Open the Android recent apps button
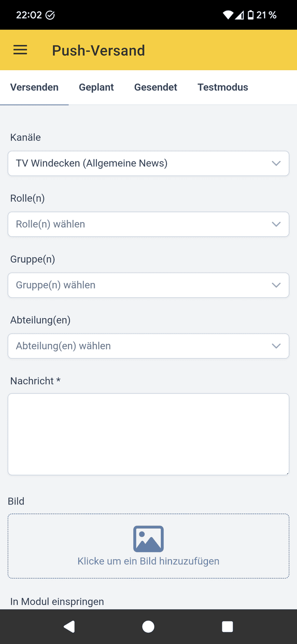Screen dimensions: 297x644 point(227,627)
